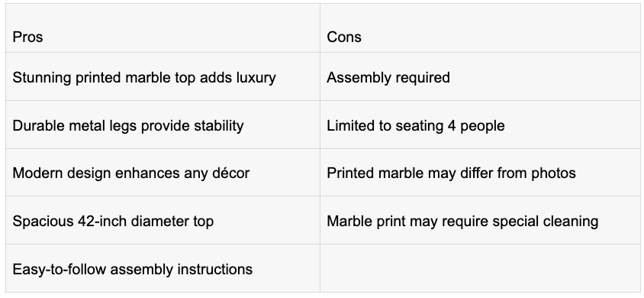Select the 'Easy-to-follow assembly instructions' cell
The height and width of the screenshot is (298, 644).
coord(163,268)
